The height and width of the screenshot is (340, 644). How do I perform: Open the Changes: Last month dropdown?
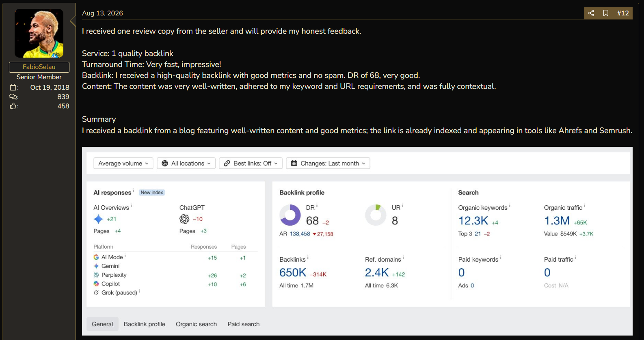coord(328,163)
